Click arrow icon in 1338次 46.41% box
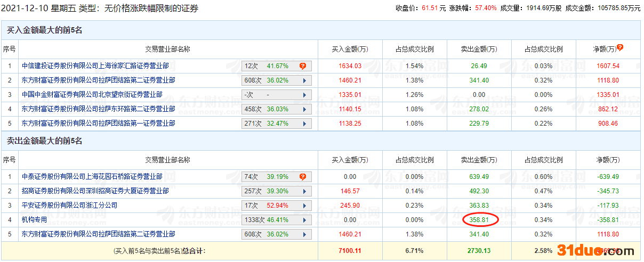 [x=304, y=220]
